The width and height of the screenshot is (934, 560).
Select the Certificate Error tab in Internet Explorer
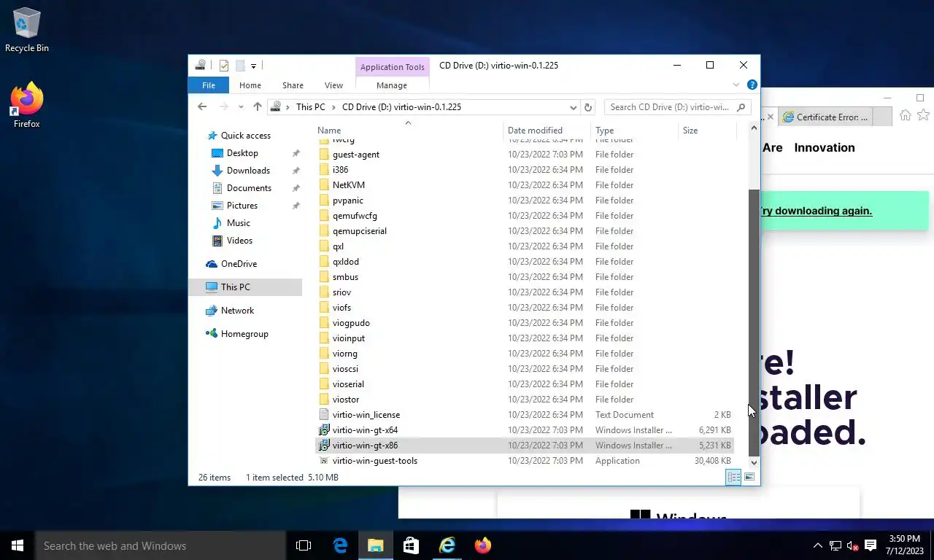[x=825, y=117]
